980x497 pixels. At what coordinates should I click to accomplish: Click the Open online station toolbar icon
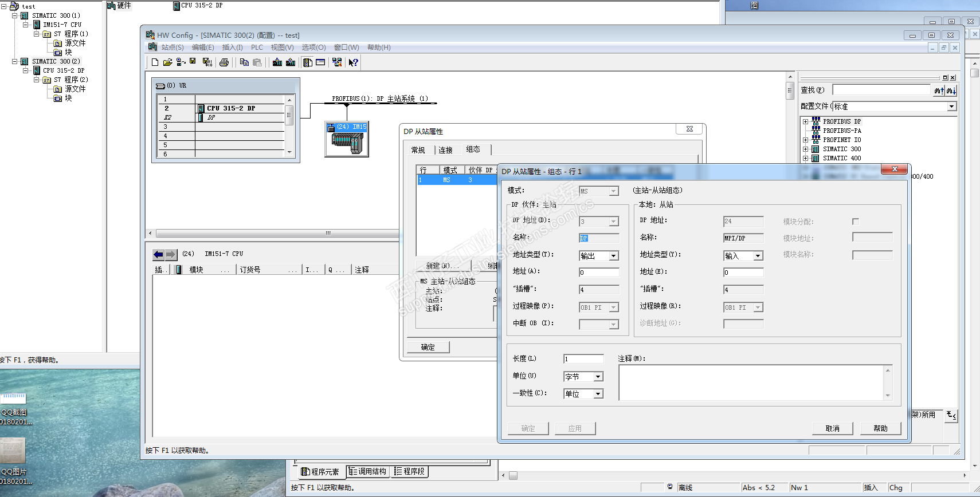181,62
